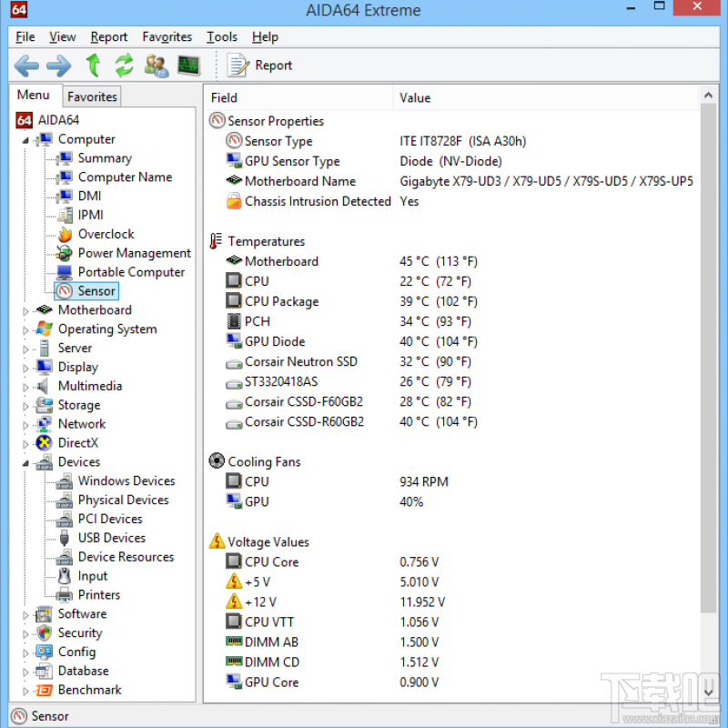Image resolution: width=728 pixels, height=728 pixels.
Task: Click the PCI Devices icon
Action: (x=64, y=519)
